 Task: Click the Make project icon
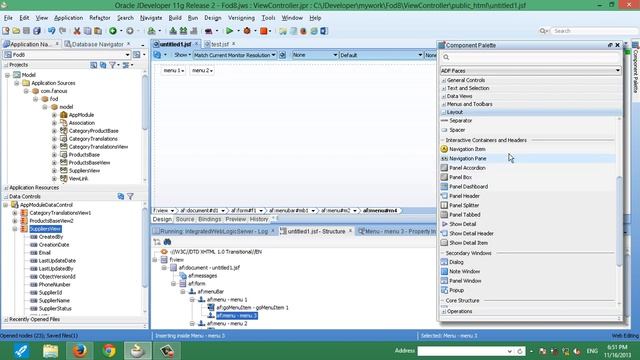click(x=173, y=31)
